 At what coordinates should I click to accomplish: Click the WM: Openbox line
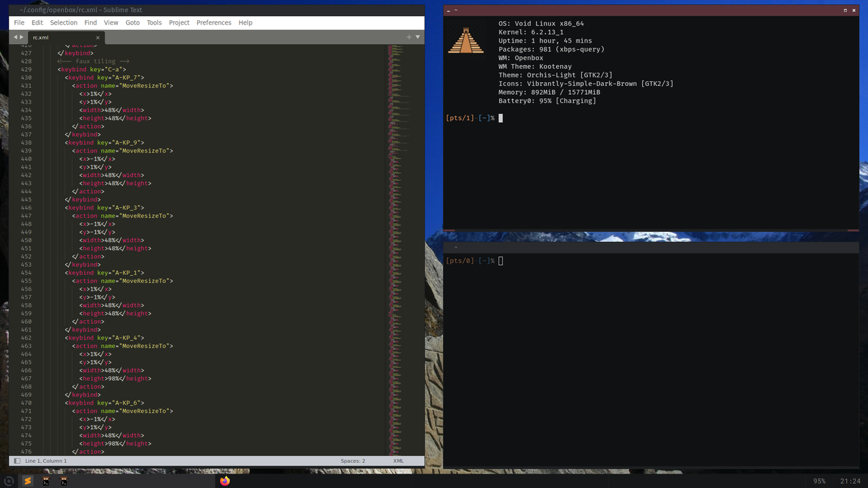(x=521, y=58)
